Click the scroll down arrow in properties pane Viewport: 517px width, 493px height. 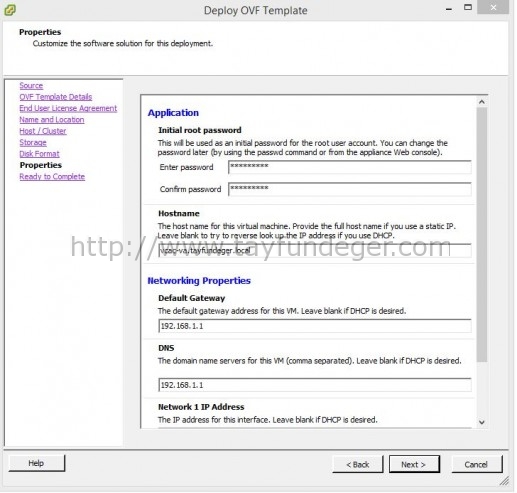[481, 422]
